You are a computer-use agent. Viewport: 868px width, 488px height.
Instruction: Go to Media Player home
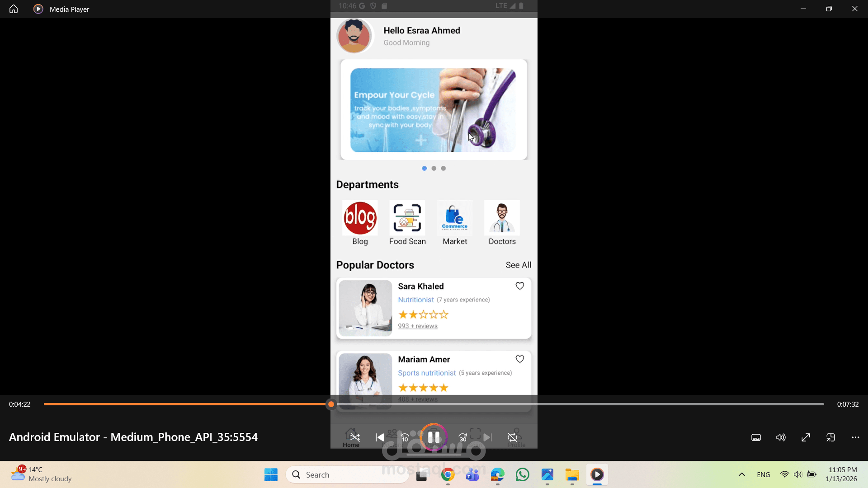click(x=13, y=9)
